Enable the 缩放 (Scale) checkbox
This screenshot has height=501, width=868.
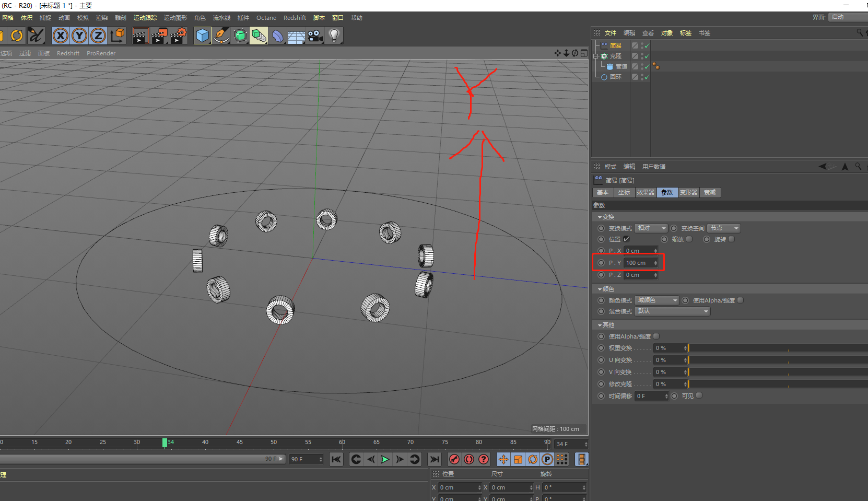[689, 239]
